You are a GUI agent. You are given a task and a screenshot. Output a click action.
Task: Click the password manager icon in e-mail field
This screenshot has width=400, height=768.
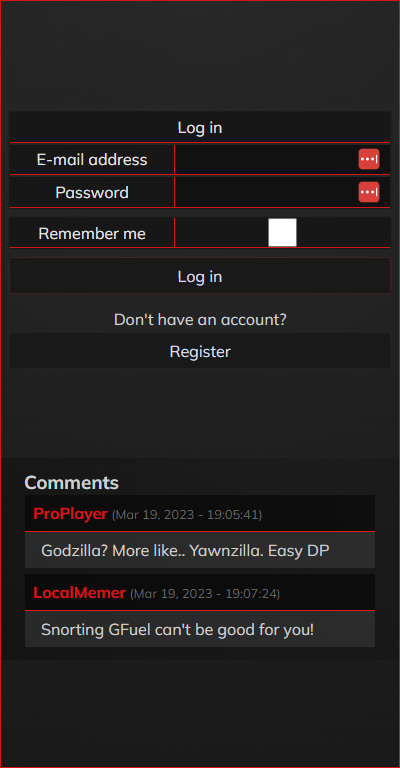[369, 159]
